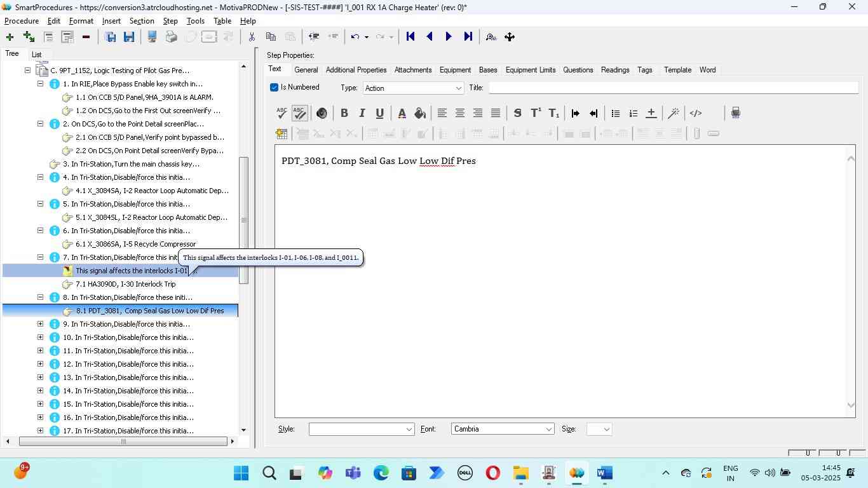Click the vertical scrollbar thumb of tree panel
Viewport: 868px width, 488px height.
tap(243, 220)
